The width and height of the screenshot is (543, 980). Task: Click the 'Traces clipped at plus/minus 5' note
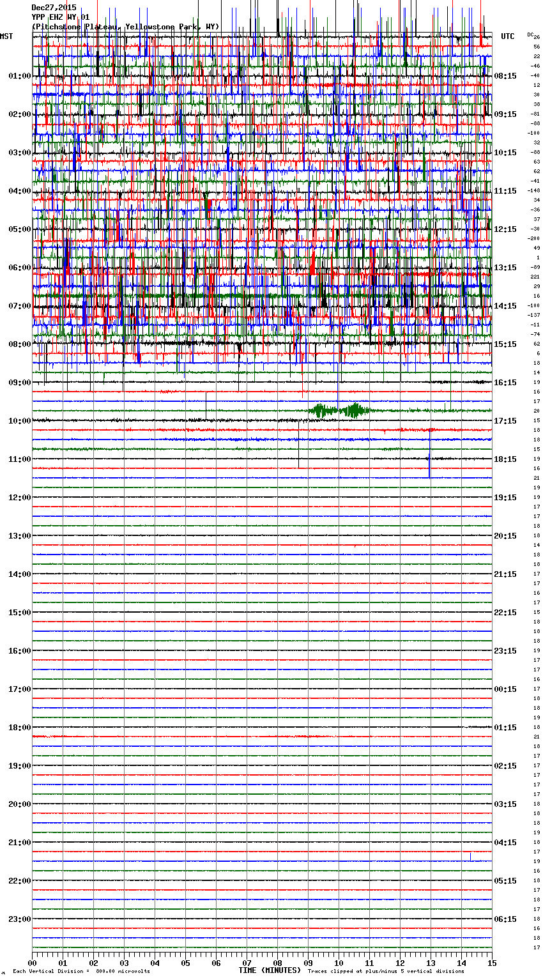click(x=386, y=972)
